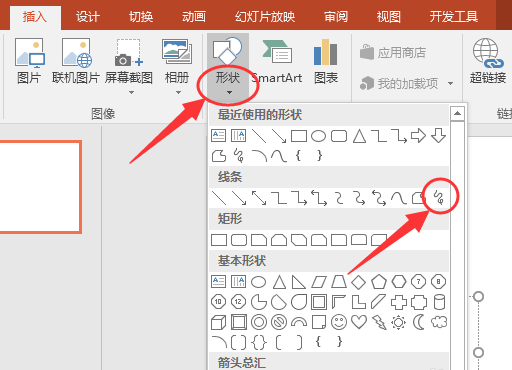Select the parallelogram basic shape

point(319,282)
